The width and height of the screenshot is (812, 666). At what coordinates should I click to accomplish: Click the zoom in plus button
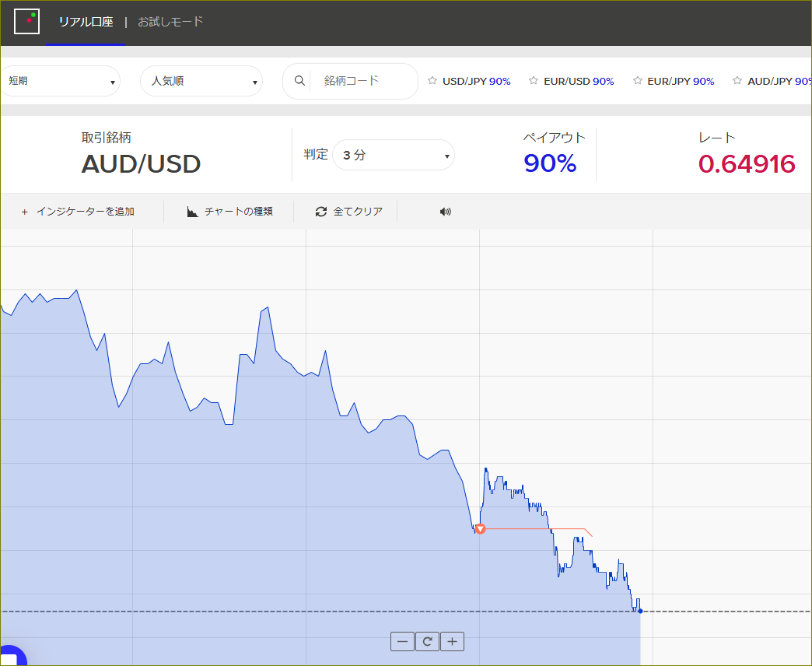[x=452, y=642]
